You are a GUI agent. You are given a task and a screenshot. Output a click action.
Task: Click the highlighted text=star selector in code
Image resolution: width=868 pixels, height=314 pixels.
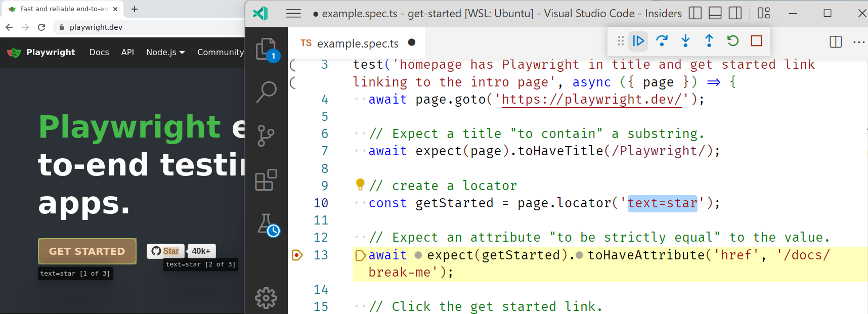point(662,203)
